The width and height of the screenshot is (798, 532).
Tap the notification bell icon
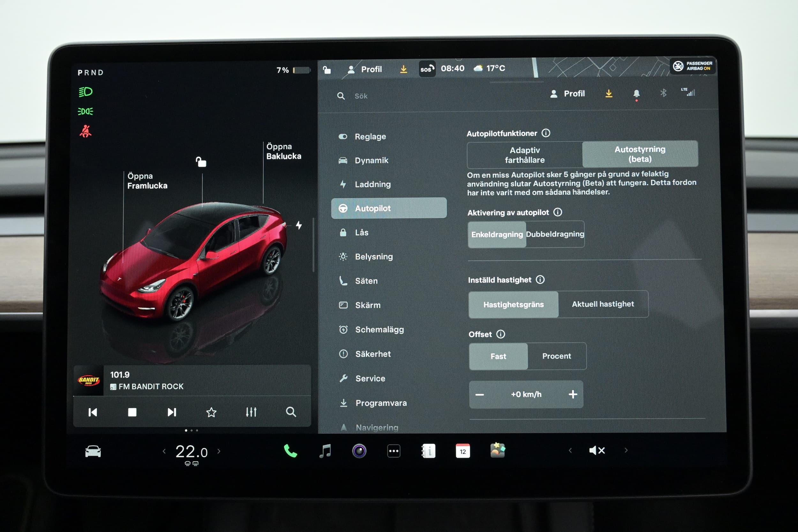click(x=636, y=94)
